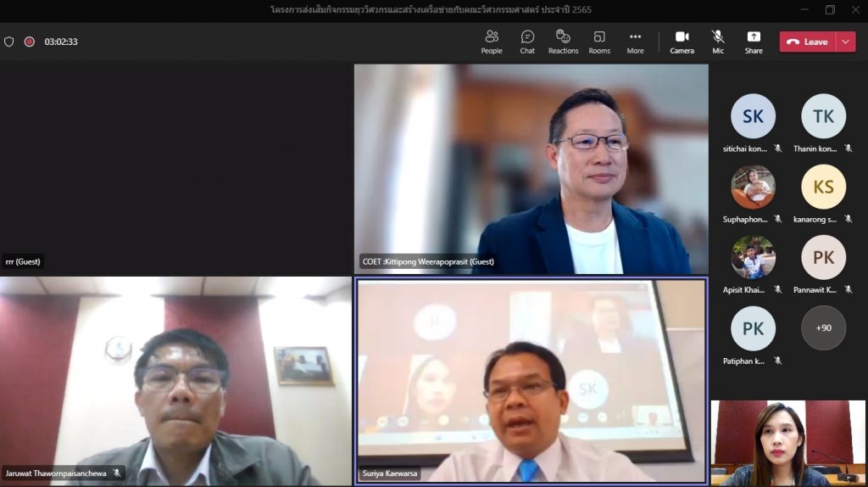This screenshot has width=868, height=487.
Task: Expand the Leave dropdown arrow
Action: click(845, 42)
